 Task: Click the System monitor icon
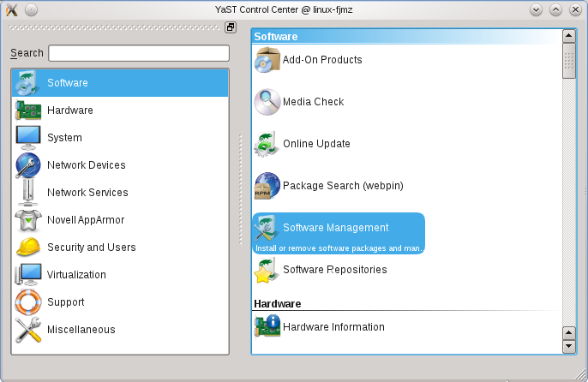28,138
